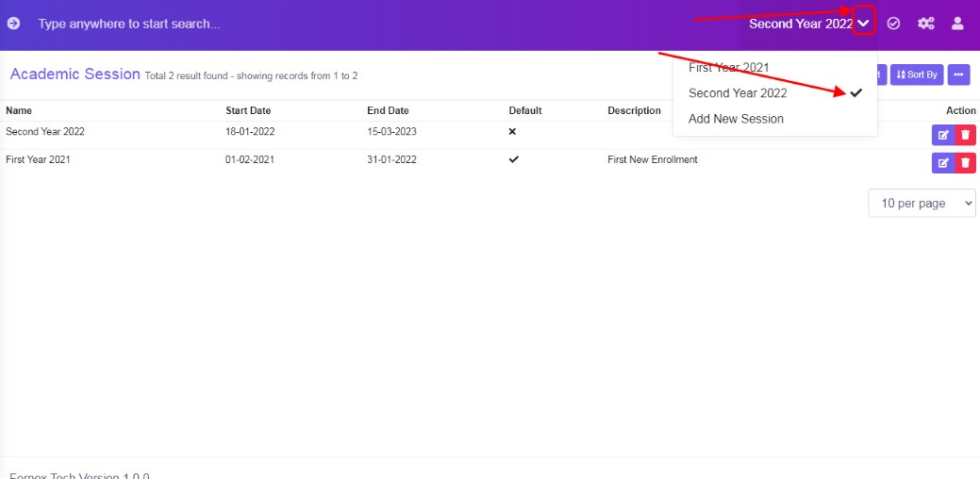Click the Second Year 2022 label in header

[801, 24]
